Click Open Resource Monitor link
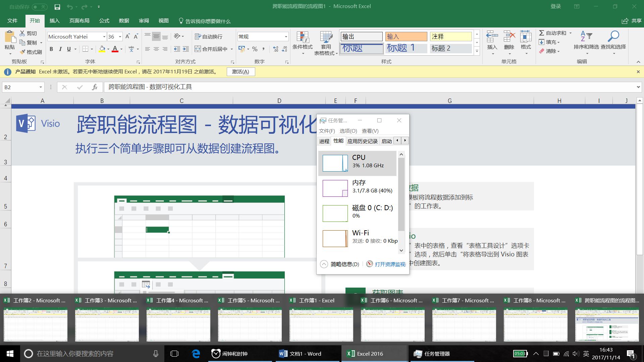The width and height of the screenshot is (644, 362). click(x=390, y=264)
